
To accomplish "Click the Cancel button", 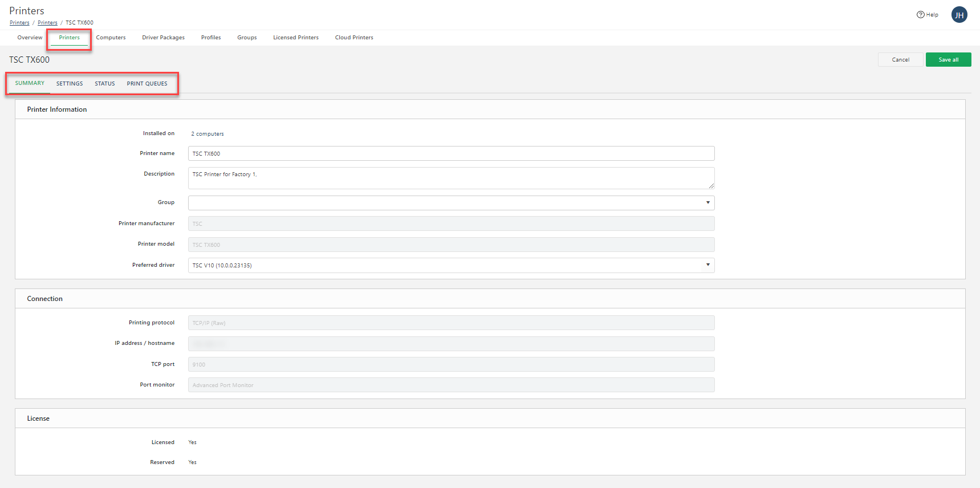I will [900, 60].
